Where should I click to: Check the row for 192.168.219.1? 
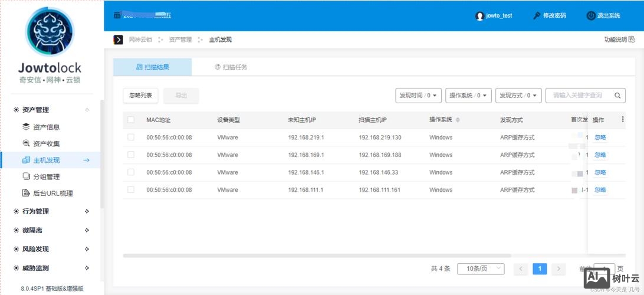pos(131,137)
